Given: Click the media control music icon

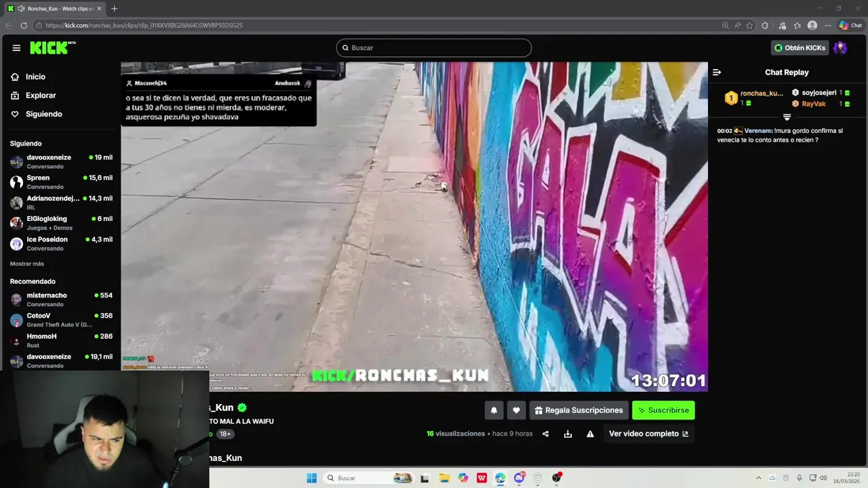Looking at the screenshot, I should click(x=782, y=25).
